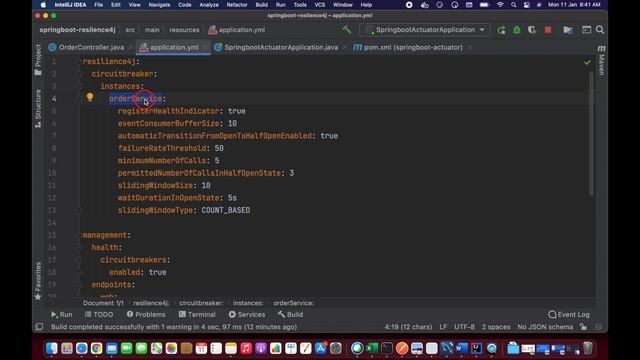Close the application.yml tab

coord(205,48)
